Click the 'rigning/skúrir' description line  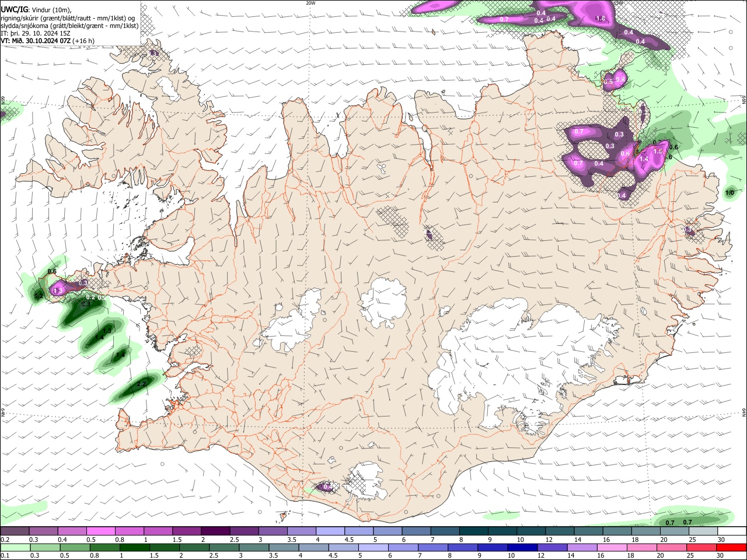(69, 17)
